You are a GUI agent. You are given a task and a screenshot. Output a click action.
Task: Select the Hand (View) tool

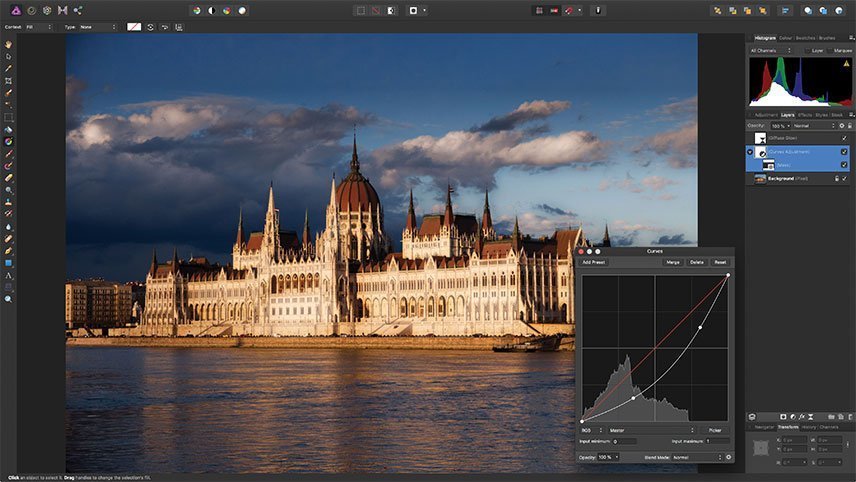tap(8, 44)
